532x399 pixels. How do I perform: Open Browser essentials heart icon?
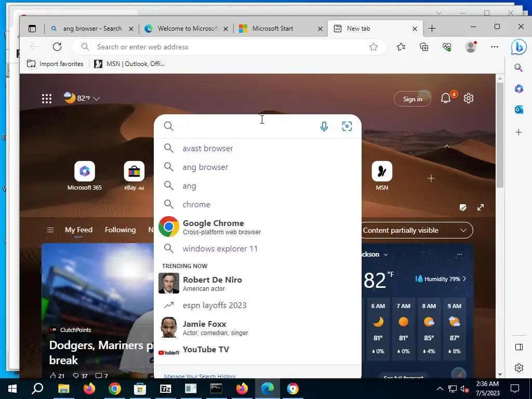(447, 47)
